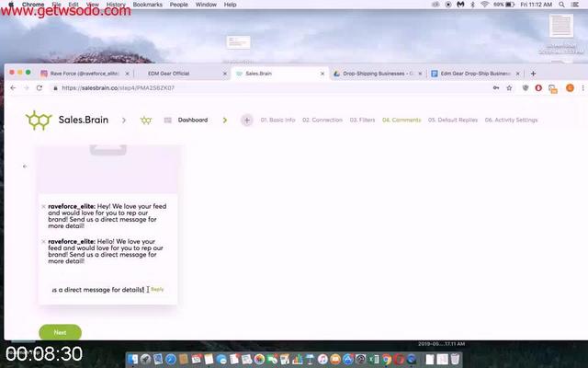Remove the comment starting with 'Hello! We love'

pos(43,241)
